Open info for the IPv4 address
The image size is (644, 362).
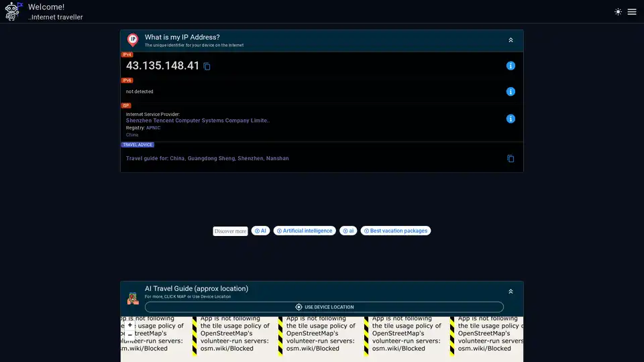(x=511, y=66)
